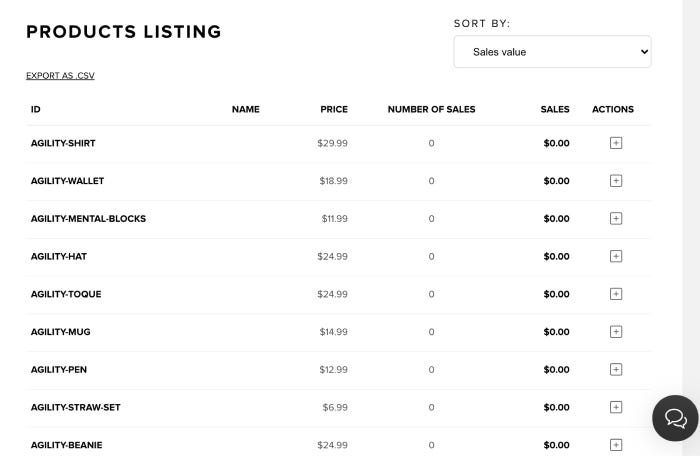Click the Price column header
The image size is (700, 456).
pos(334,109)
